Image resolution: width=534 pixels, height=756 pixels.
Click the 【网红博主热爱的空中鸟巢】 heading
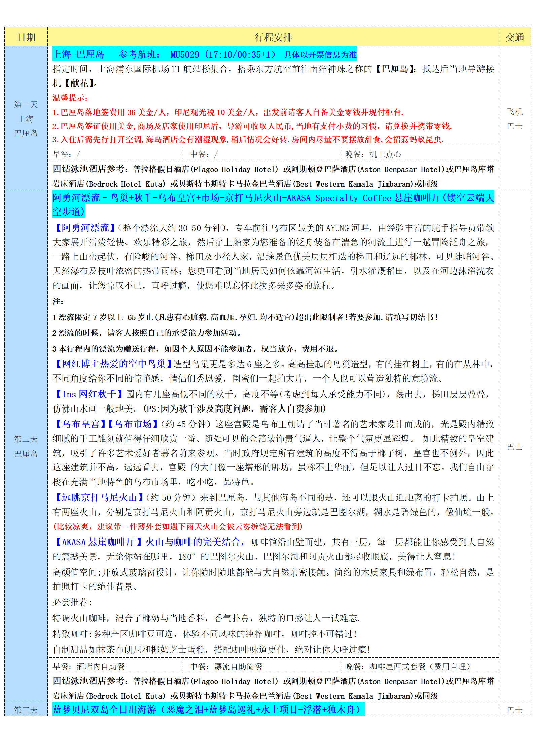point(113,364)
